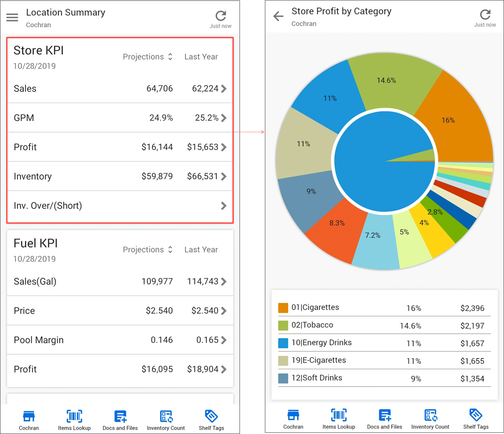Viewport: 504px width, 434px height.
Task: Open Fuel KPI Pool Margin details chevron
Action: tap(224, 340)
